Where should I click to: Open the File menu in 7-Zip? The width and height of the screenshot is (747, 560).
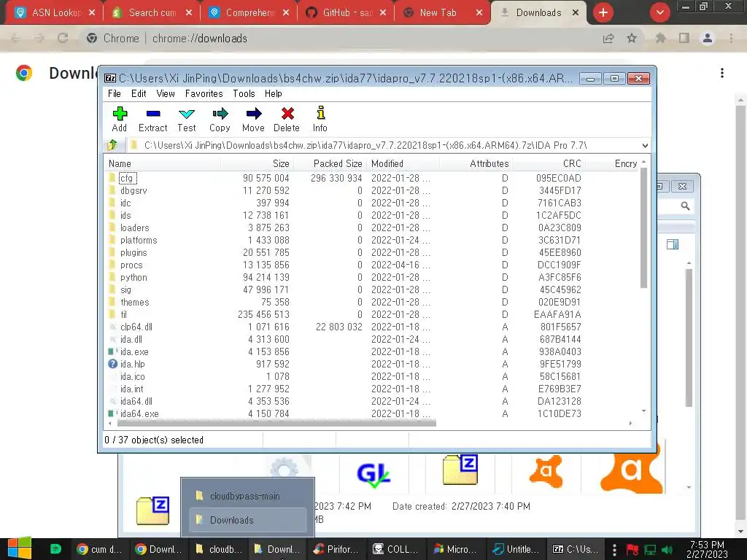[115, 93]
